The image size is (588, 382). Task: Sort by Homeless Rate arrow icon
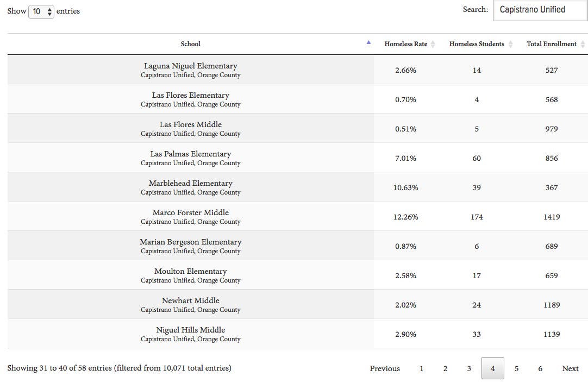[x=433, y=45]
